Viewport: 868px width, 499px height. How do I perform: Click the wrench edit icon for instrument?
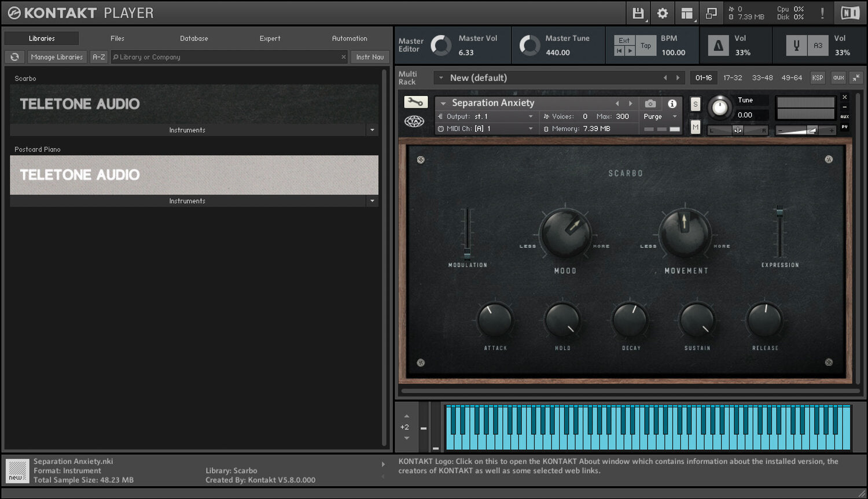click(415, 102)
